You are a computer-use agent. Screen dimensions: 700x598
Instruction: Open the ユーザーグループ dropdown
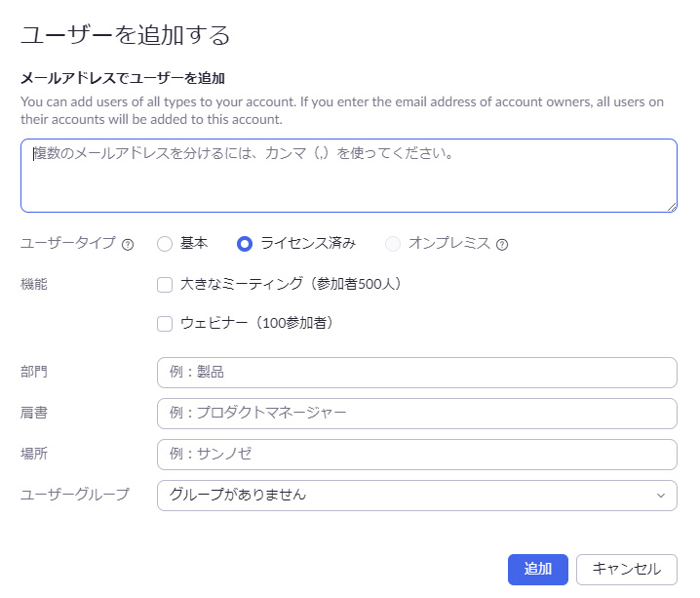(416, 495)
